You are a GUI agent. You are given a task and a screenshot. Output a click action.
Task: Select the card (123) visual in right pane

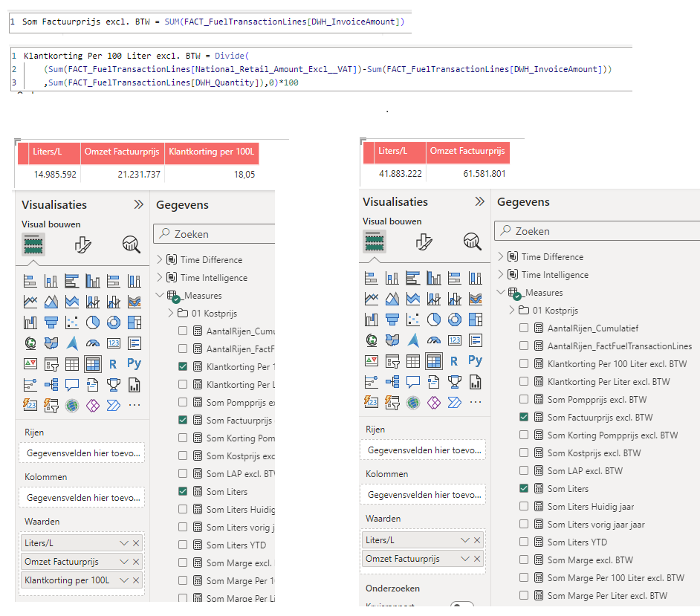[455, 340]
